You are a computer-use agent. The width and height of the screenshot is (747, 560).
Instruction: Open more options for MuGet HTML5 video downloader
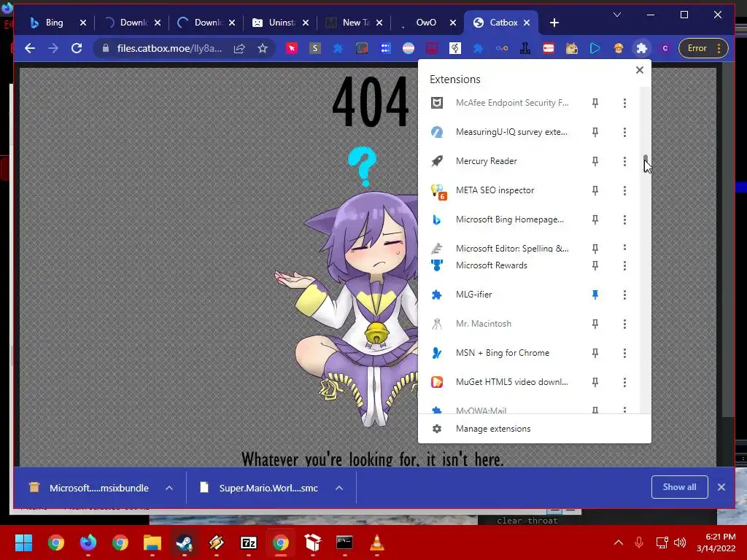[x=624, y=382]
